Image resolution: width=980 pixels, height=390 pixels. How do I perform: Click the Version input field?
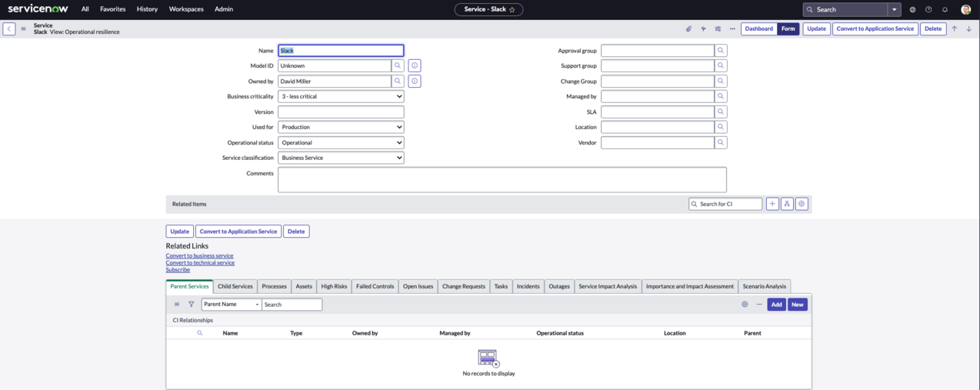point(341,112)
